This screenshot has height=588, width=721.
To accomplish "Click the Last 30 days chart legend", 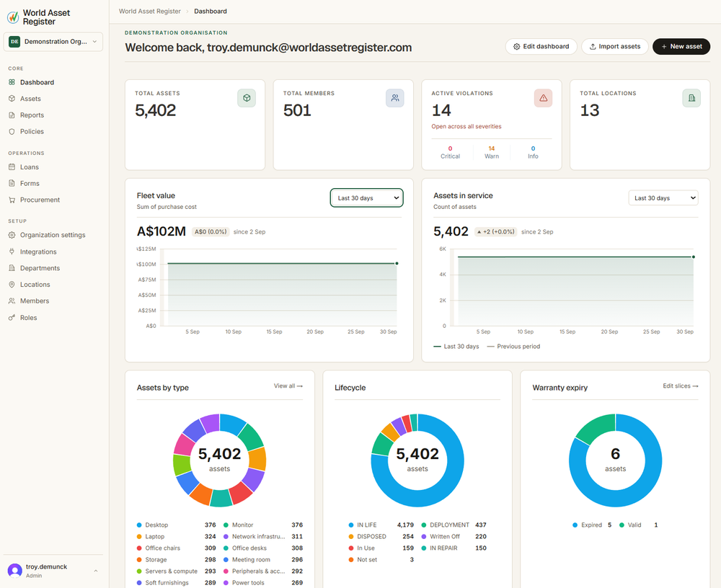I will point(456,347).
